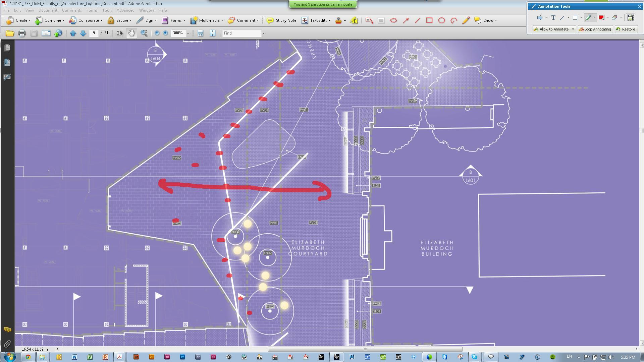The width and height of the screenshot is (644, 362).
Task: Select the Cloud drawing tool
Action: click(x=393, y=20)
